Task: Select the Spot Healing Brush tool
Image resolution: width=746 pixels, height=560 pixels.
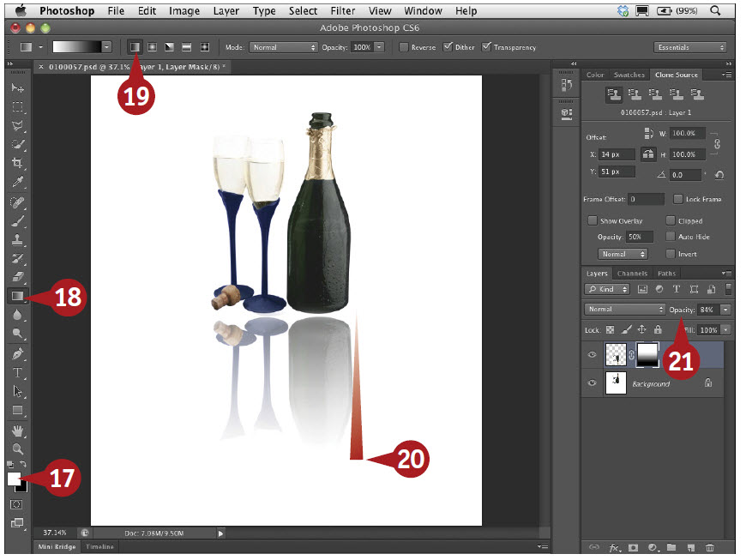Action: 18,202
